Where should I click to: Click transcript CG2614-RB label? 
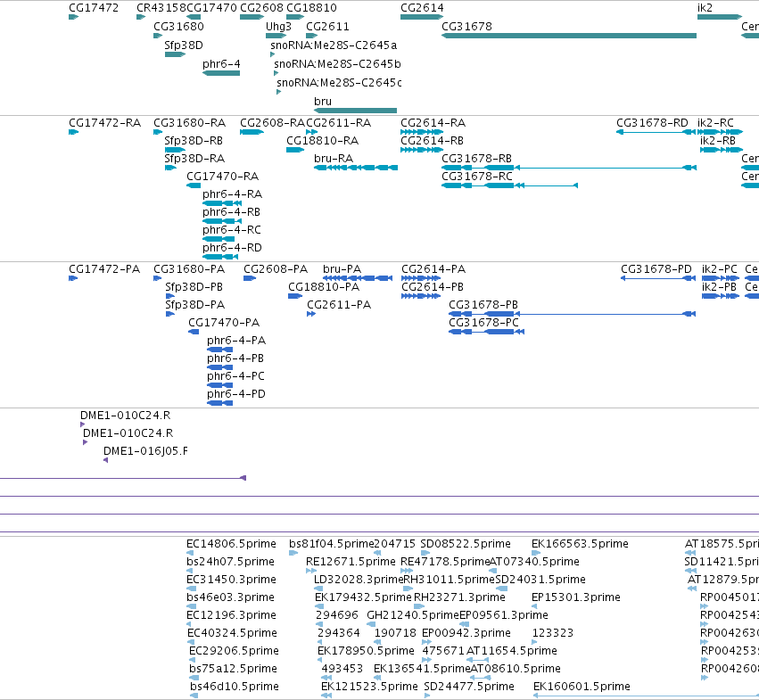click(x=432, y=141)
